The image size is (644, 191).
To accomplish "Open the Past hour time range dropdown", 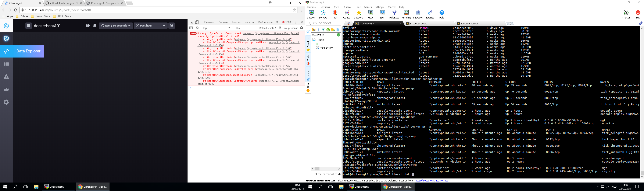I will (150, 25).
